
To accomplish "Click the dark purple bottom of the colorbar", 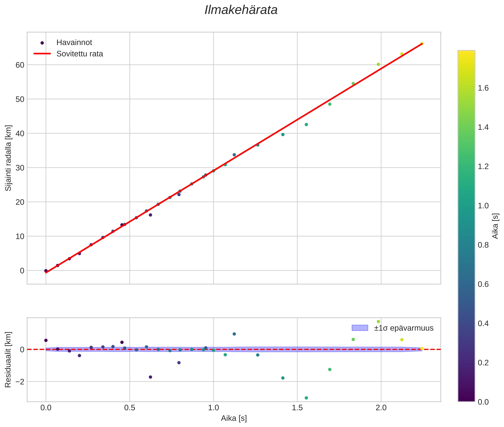I will [466, 399].
